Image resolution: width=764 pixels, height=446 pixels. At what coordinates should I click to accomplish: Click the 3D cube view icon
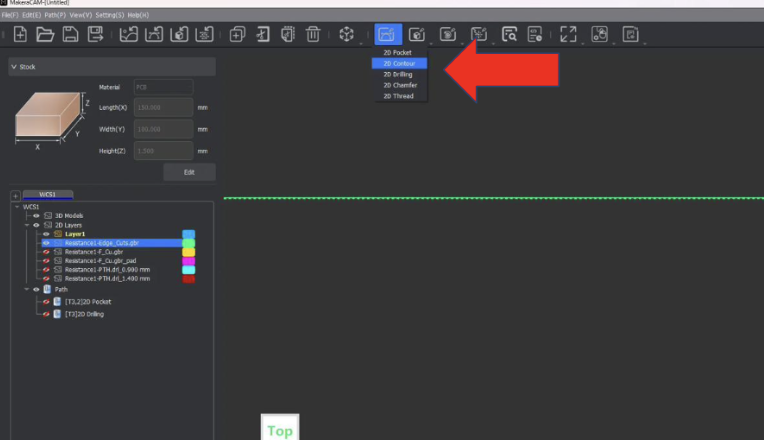point(346,34)
